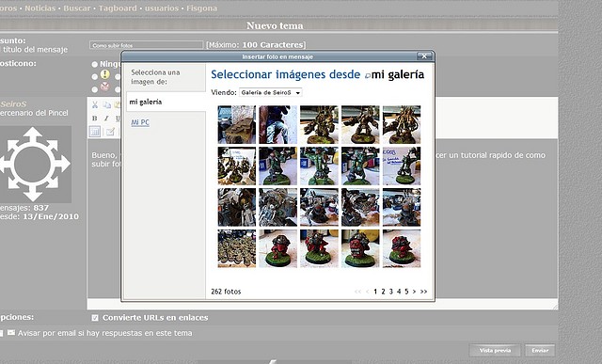Select radio button next to exclamation icon
Image resolution: width=602 pixels, height=364 pixels.
pos(95,77)
